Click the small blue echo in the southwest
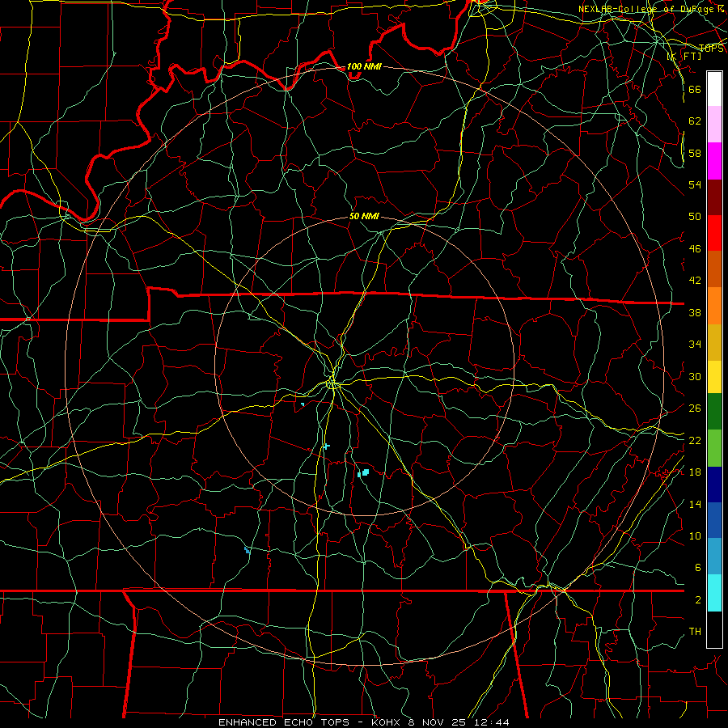728x728 pixels. pos(247,550)
